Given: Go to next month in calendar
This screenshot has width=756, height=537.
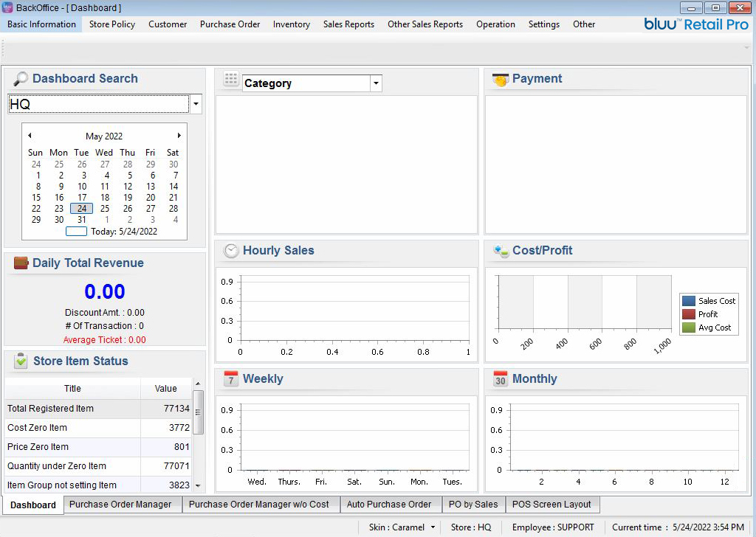Looking at the screenshot, I should coord(179,135).
